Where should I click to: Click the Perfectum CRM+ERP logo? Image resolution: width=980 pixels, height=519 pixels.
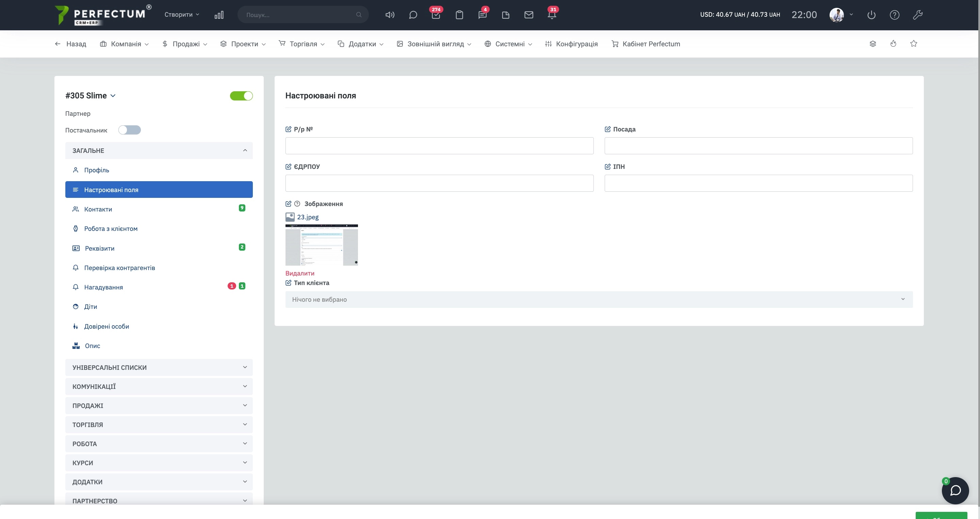[x=103, y=15]
